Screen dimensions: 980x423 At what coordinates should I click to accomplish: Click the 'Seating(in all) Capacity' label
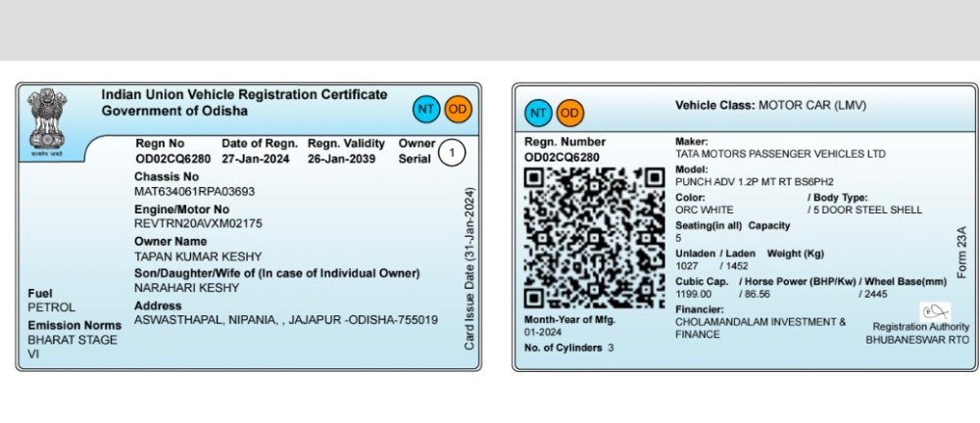732,225
